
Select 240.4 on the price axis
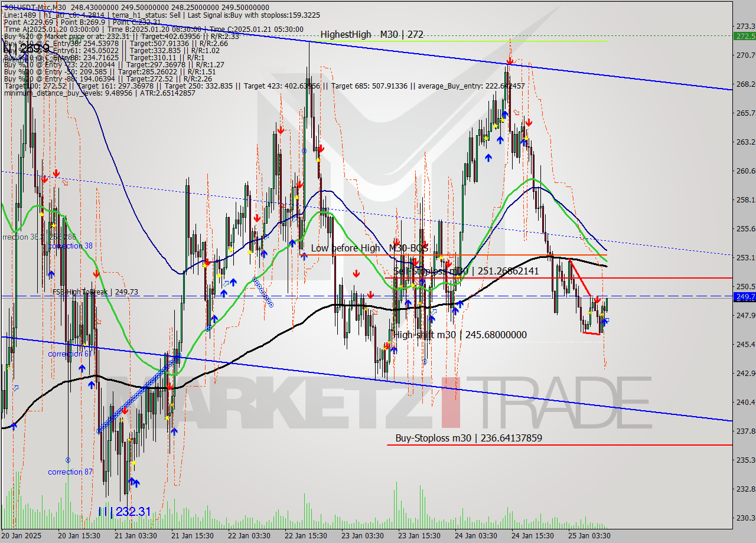click(x=746, y=402)
